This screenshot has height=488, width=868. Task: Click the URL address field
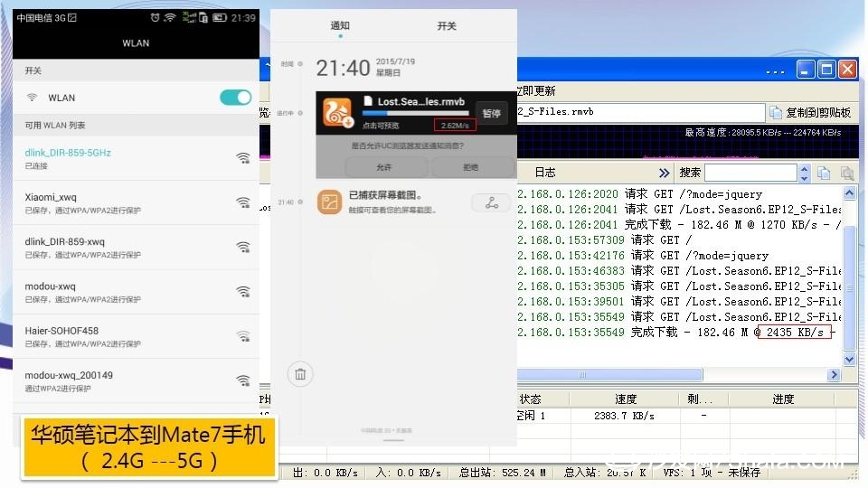(640, 112)
